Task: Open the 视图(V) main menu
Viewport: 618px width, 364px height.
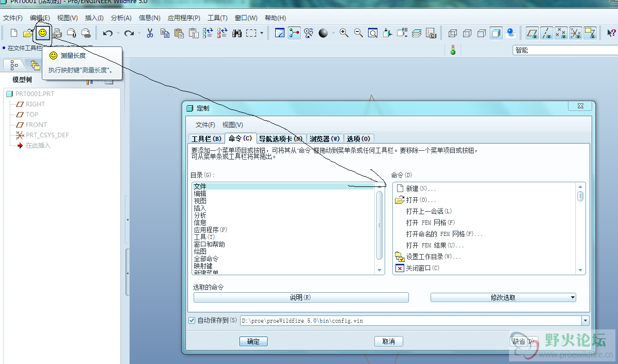Action: (68, 18)
